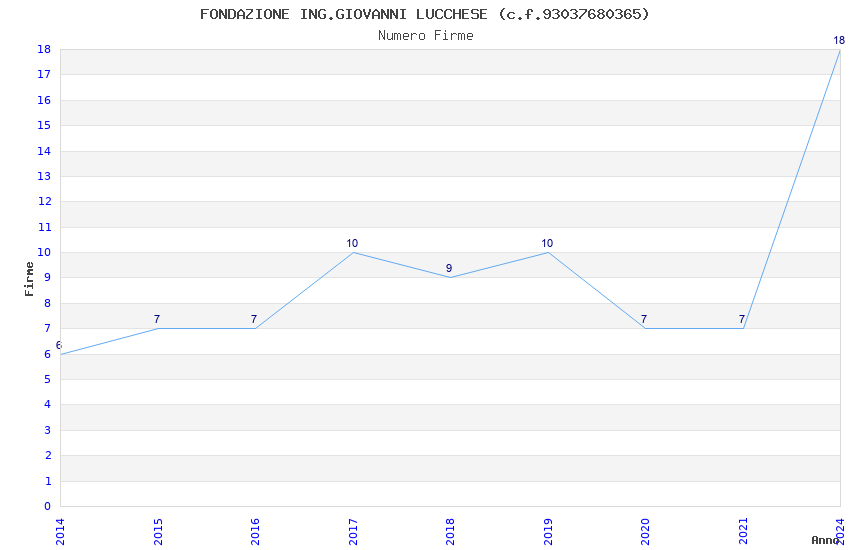Screen dimensions: 850x550
Task: Click y-axis tick label 6
Action: (48, 354)
